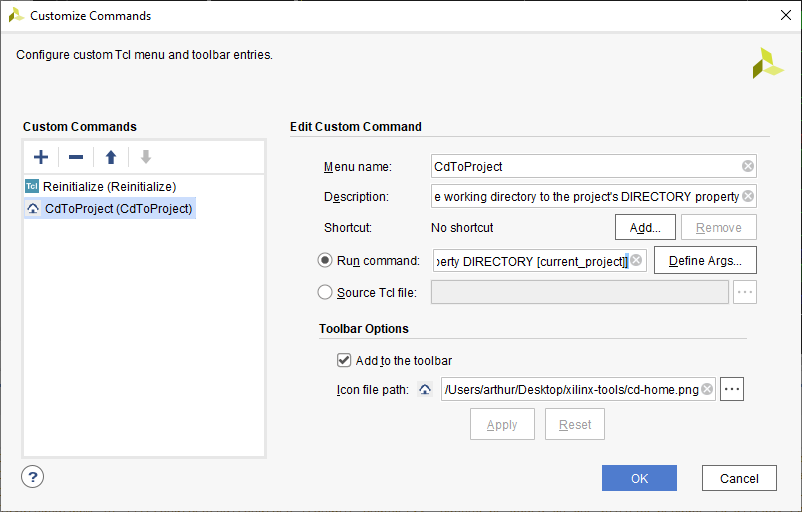This screenshot has width=802, height=512.
Task: Cancel the Customize Commands dialog
Action: (x=739, y=478)
